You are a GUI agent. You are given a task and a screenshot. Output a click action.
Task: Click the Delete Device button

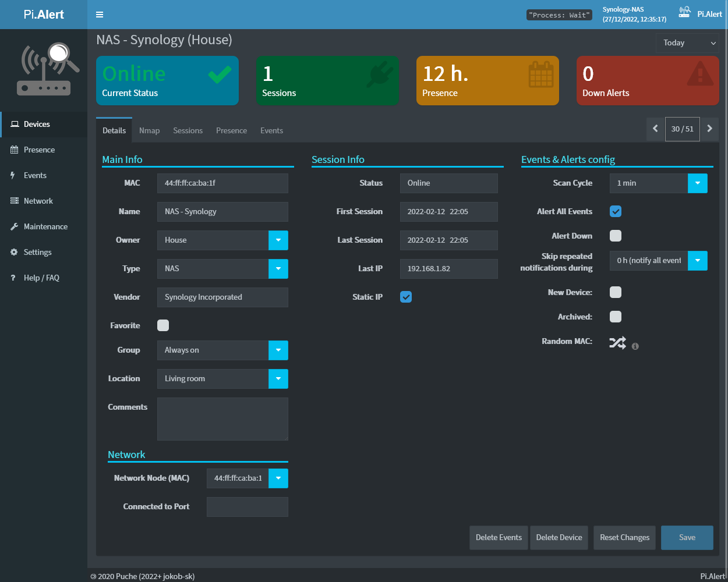[x=559, y=538]
